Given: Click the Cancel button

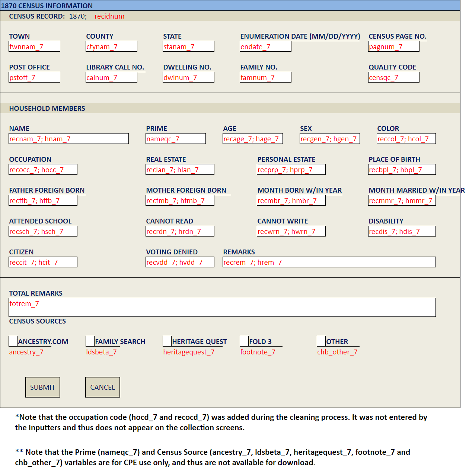Looking at the screenshot, I should pos(102,387).
